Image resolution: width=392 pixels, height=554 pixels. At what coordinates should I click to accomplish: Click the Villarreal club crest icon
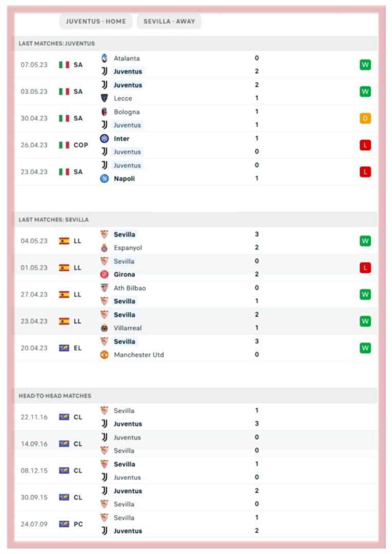(x=104, y=328)
